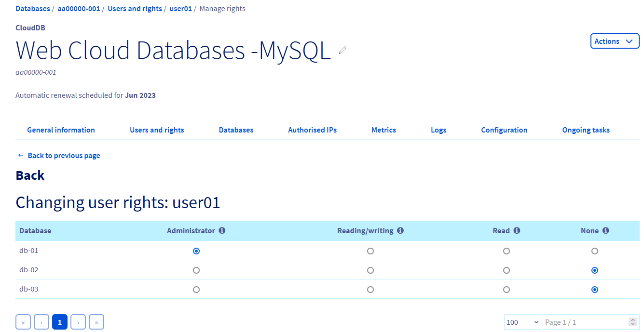Open the Actions dropdown menu

(x=615, y=41)
